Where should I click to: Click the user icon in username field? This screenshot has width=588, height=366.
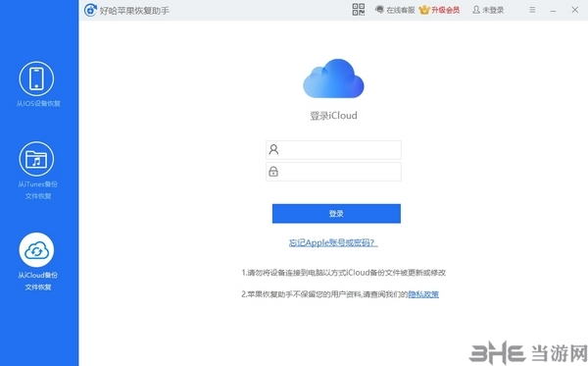[x=273, y=150]
